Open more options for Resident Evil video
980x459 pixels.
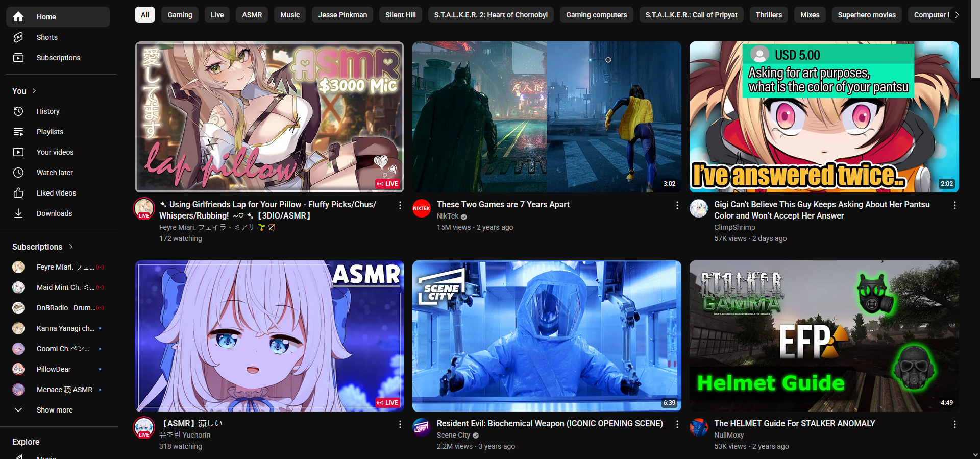tap(677, 424)
